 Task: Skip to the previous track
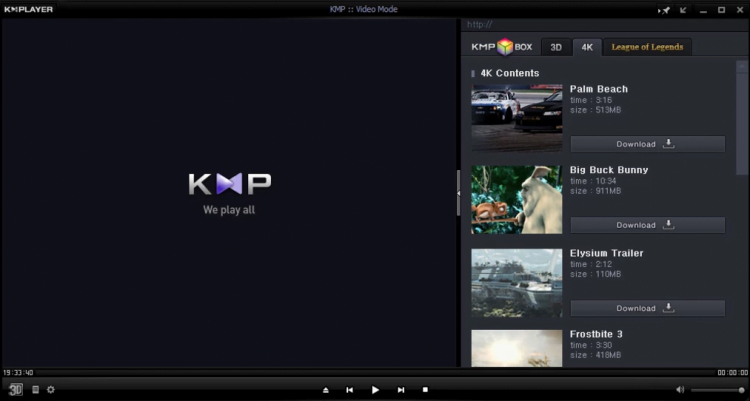[x=350, y=390]
